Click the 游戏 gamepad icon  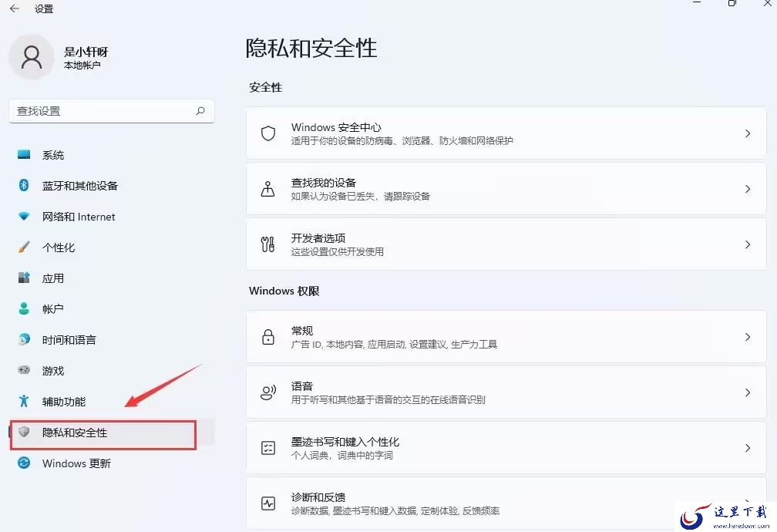click(x=24, y=370)
